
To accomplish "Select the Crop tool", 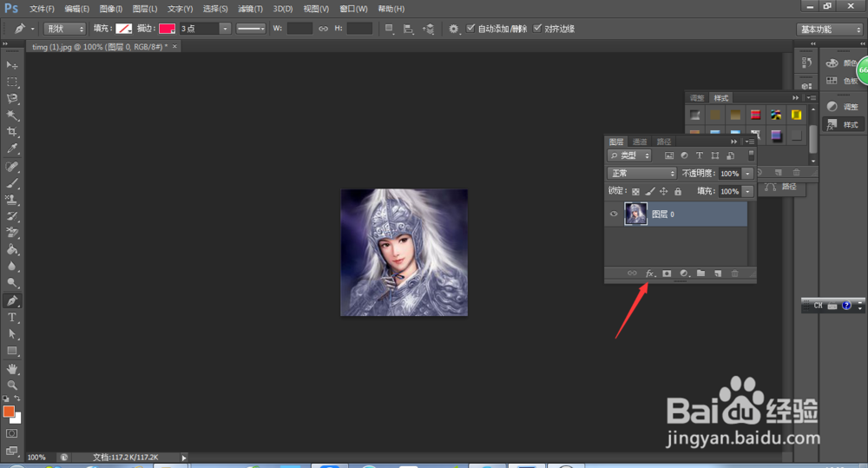I will tap(11, 132).
